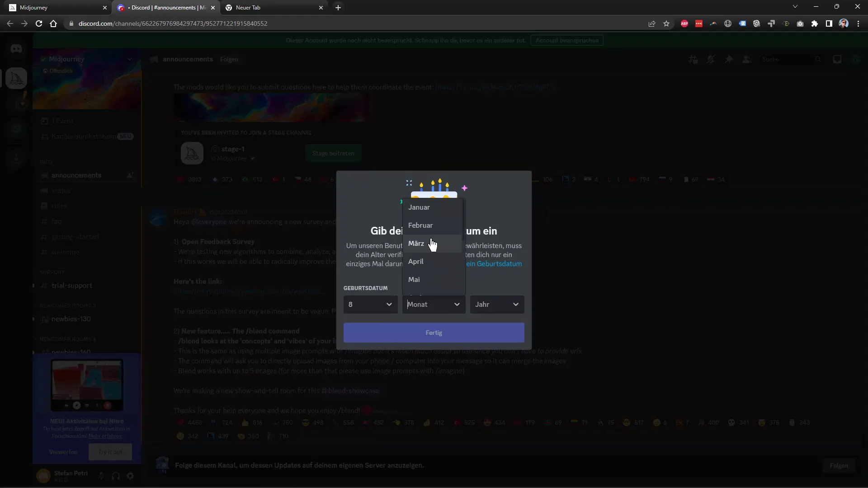Go forward in browser history
This screenshot has height=488, width=868.
[x=24, y=23]
